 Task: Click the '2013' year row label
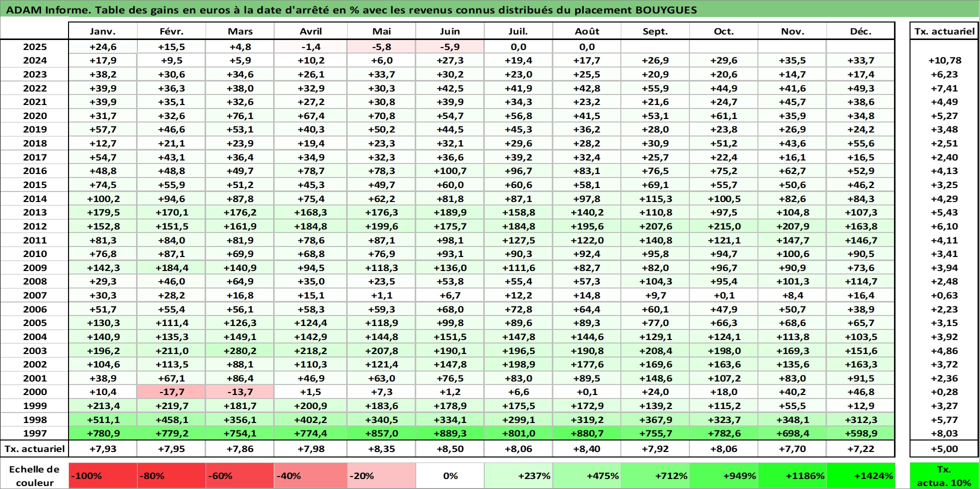point(35,212)
